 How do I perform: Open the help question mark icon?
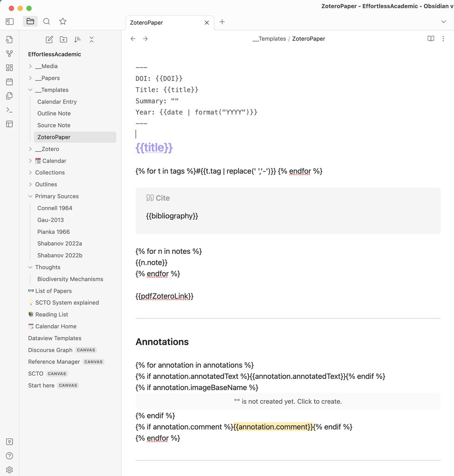pos(10,456)
